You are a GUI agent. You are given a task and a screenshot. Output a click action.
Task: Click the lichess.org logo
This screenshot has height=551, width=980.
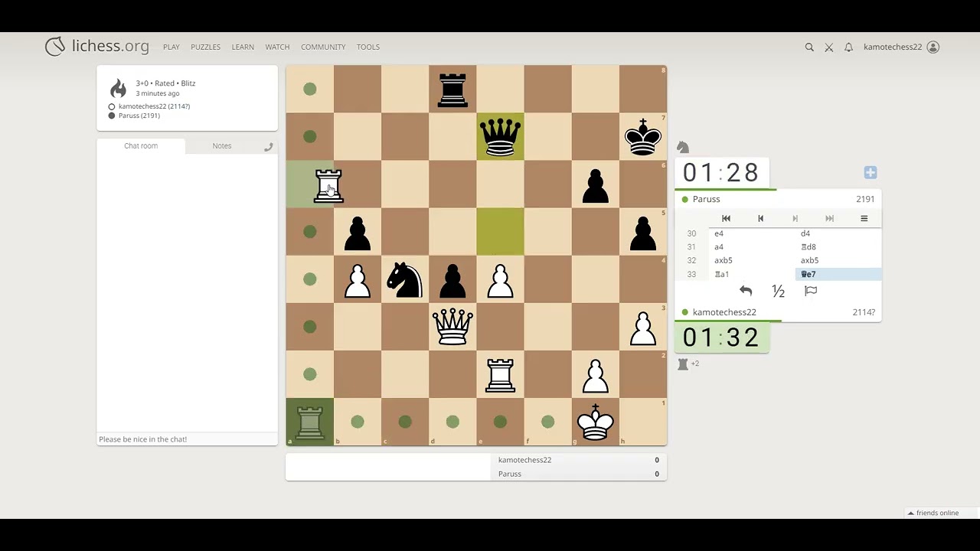point(97,47)
